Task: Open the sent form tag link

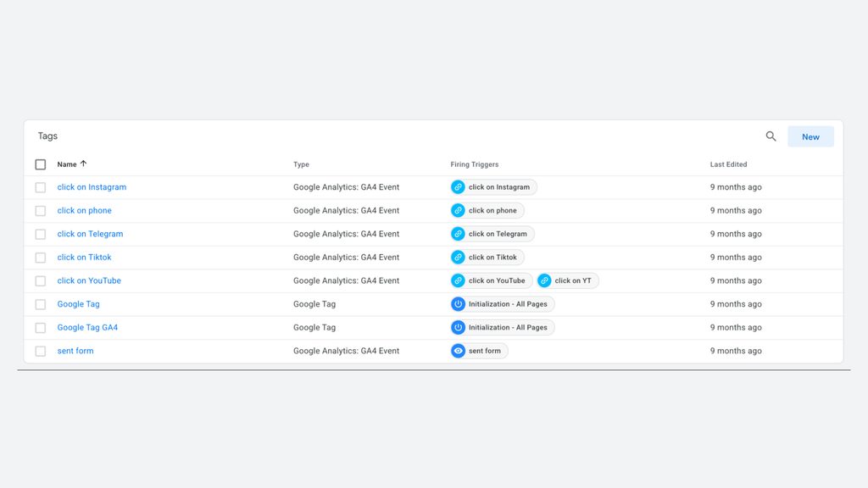Action: 75,351
